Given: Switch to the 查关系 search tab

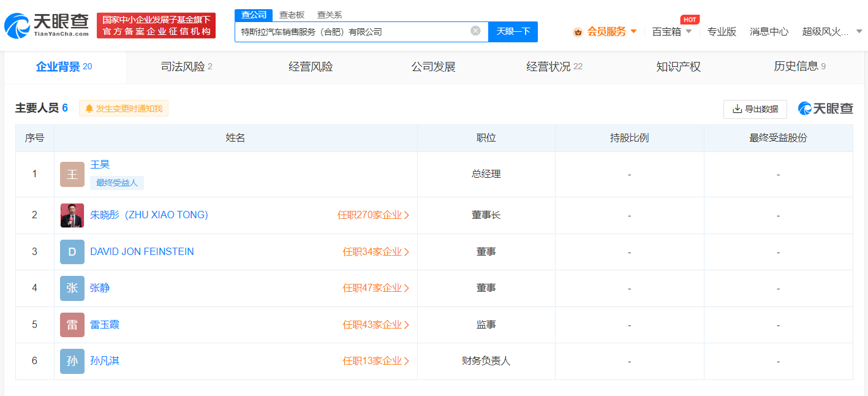Looking at the screenshot, I should coord(330,15).
